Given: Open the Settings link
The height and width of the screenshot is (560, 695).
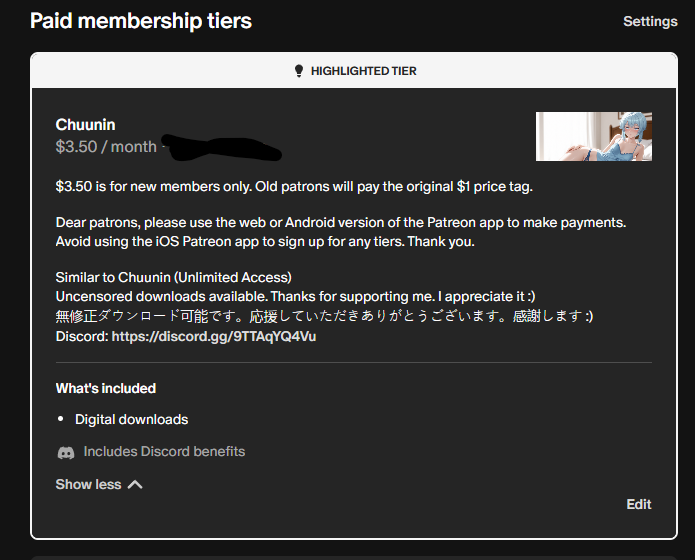Looking at the screenshot, I should pyautogui.click(x=650, y=21).
